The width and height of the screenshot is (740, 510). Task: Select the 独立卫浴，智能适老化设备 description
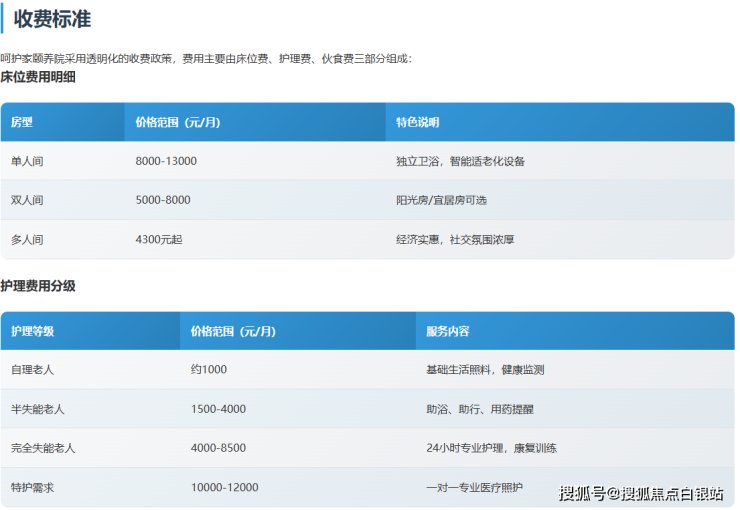point(460,161)
